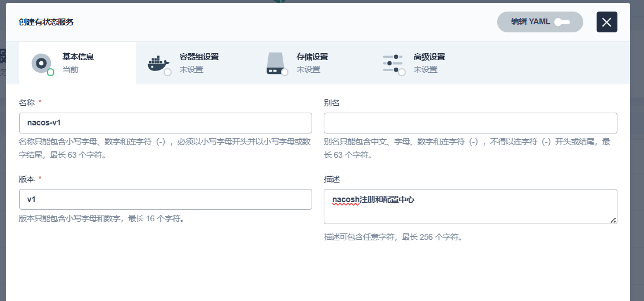Image resolution: width=644 pixels, height=301 pixels.
Task: Close the 创建有状态服务 dialog
Action: pyautogui.click(x=606, y=22)
